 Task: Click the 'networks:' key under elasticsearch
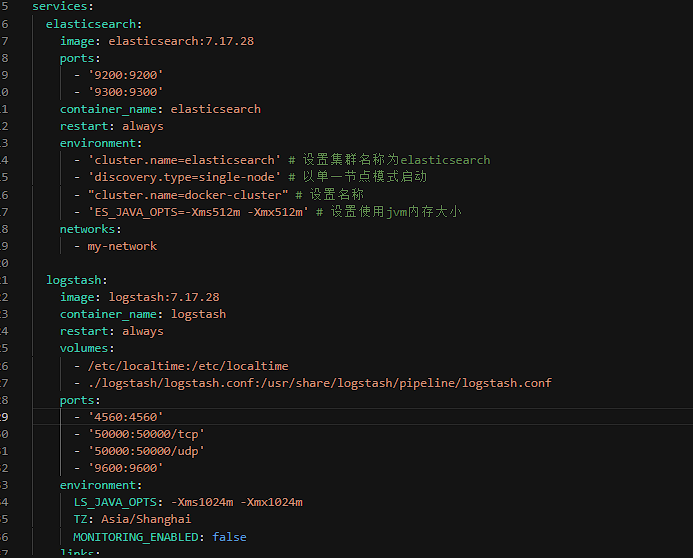click(91, 229)
